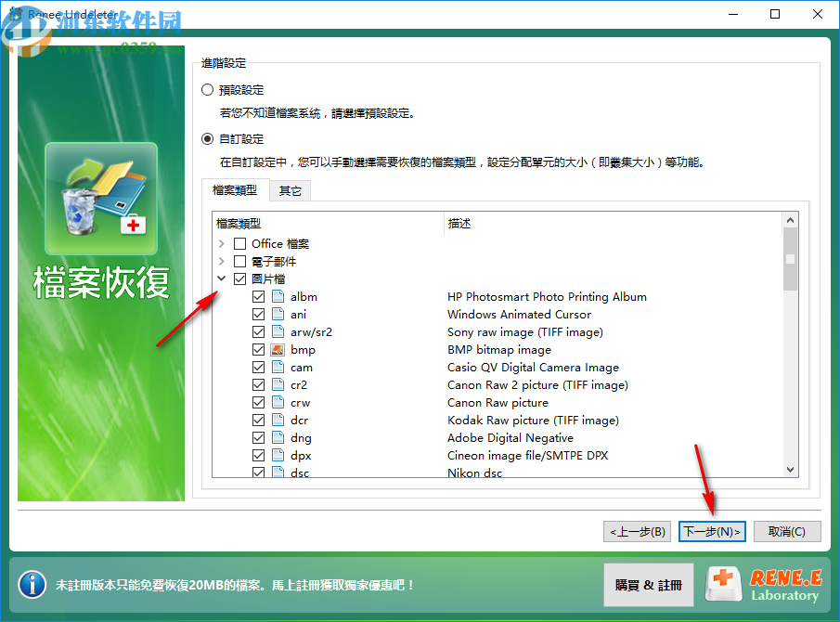
Task: Uncheck the bmp checkbox
Action: click(258, 349)
